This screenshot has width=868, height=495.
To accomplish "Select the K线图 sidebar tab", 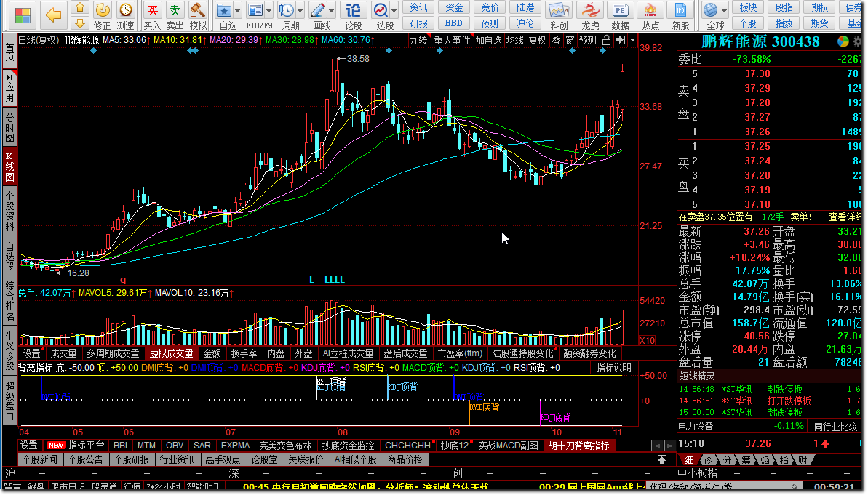I will click(9, 168).
